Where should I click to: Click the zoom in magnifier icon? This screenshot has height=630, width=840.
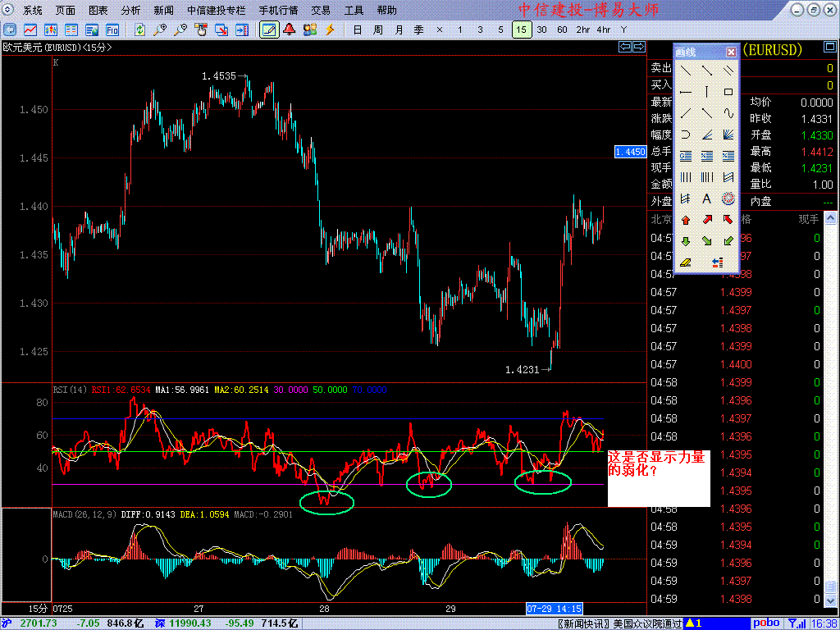click(x=160, y=30)
